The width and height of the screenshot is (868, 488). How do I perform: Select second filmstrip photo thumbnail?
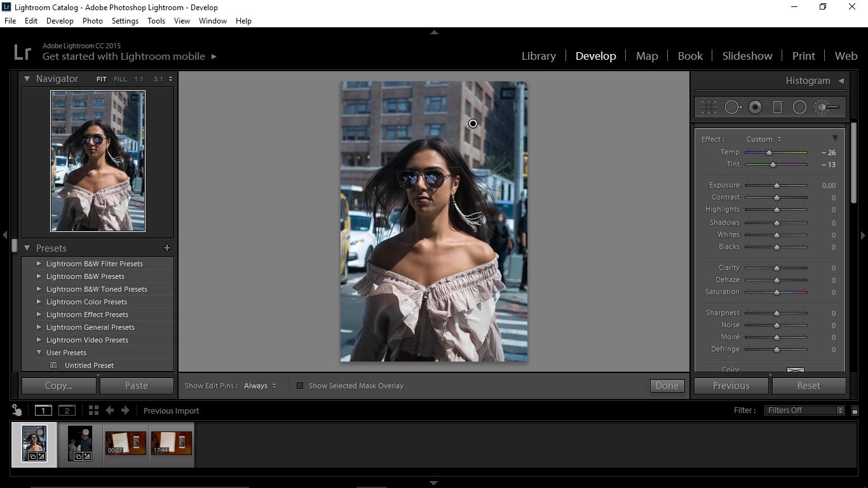pyautogui.click(x=80, y=443)
